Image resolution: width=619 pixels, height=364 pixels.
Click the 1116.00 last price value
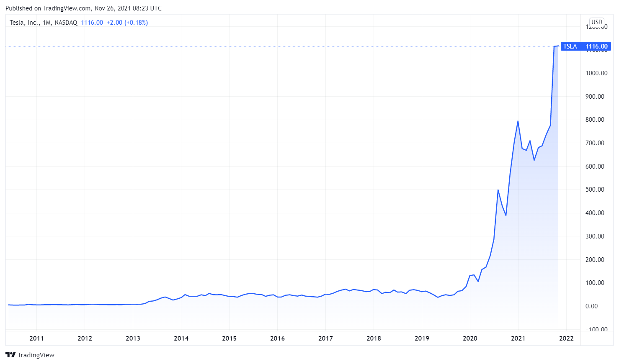pos(92,23)
